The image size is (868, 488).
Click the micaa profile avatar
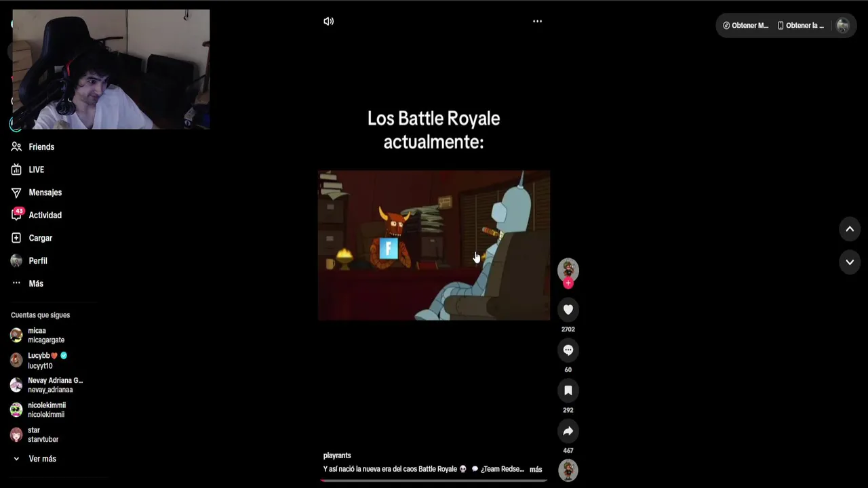click(x=16, y=335)
